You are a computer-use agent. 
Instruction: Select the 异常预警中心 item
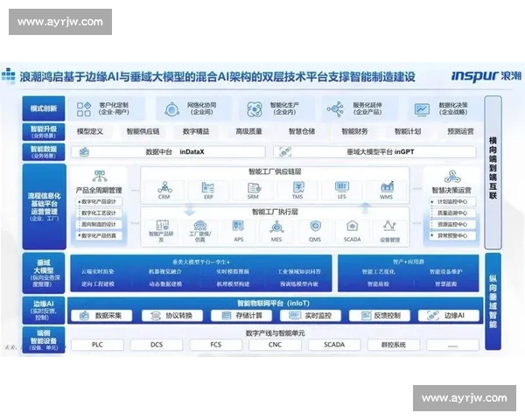point(451,234)
